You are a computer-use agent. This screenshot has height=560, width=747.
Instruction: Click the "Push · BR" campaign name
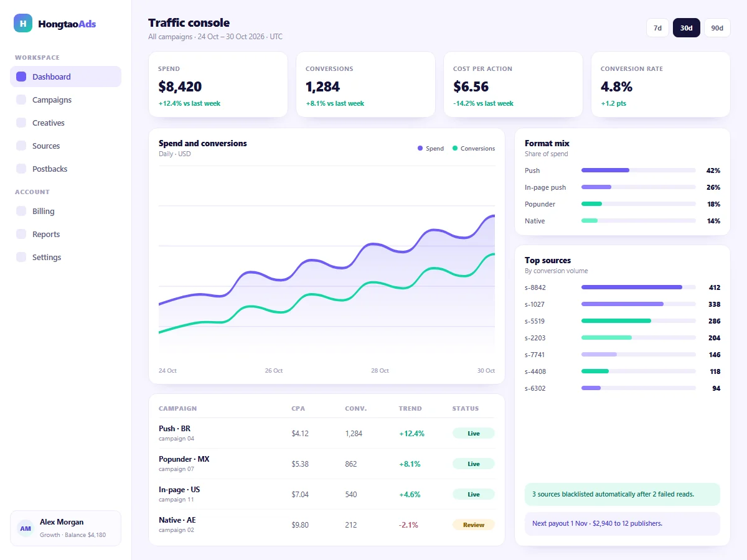(175, 429)
